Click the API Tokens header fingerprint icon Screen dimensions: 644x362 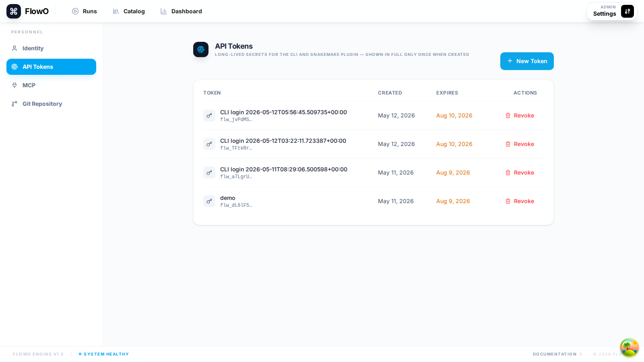(201, 49)
